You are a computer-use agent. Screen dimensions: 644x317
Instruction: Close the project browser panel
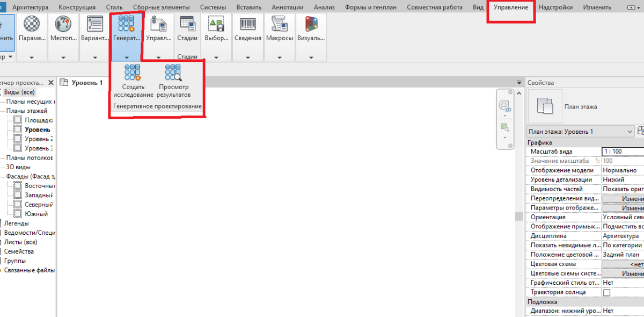click(x=51, y=83)
